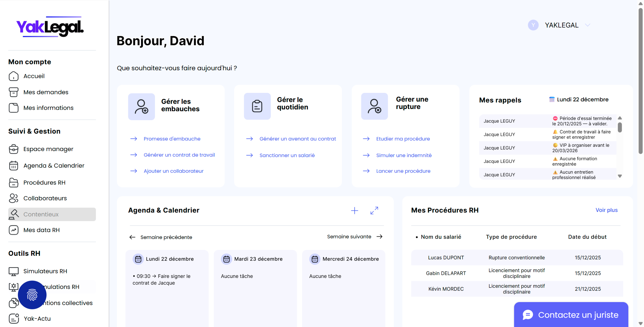The width and height of the screenshot is (644, 327).
Task: Expand the agenda with the fullscreen arrows icon
Action: [x=374, y=210]
